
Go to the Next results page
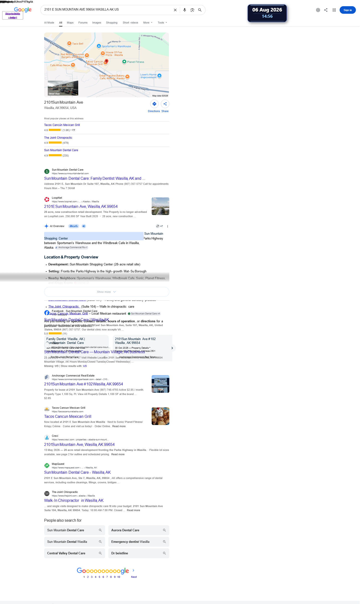pyautogui.click(x=134, y=577)
